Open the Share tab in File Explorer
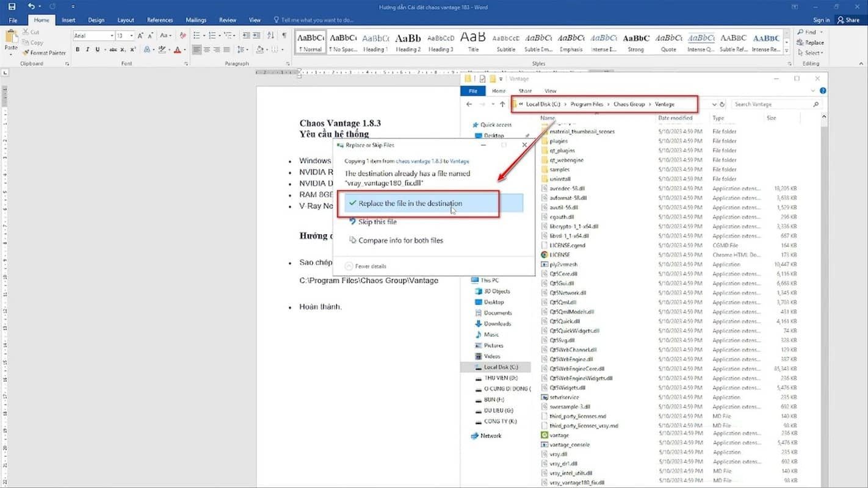The width and height of the screenshot is (868, 488). 525,91
